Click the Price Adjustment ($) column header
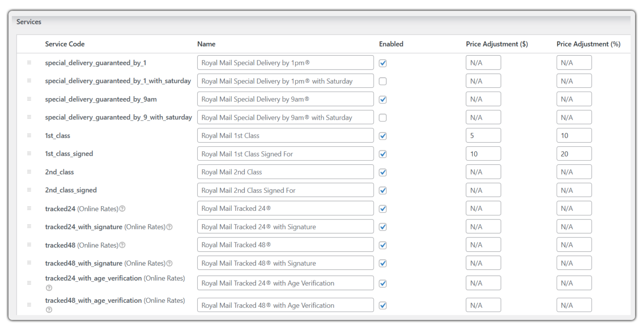This screenshot has width=644, height=330. point(497,44)
